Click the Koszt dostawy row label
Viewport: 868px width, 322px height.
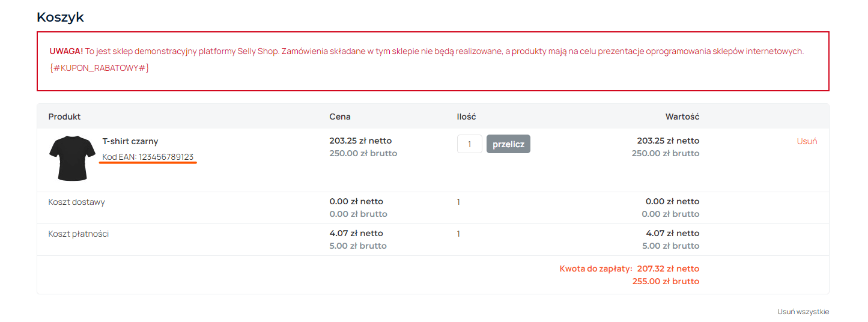[76, 202]
